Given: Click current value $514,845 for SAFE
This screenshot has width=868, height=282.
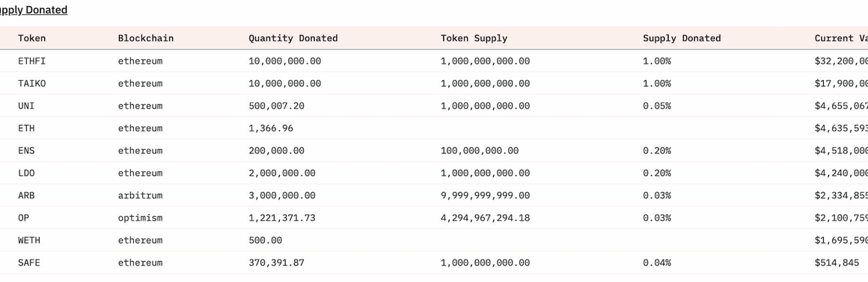Looking at the screenshot, I should pos(837,263).
